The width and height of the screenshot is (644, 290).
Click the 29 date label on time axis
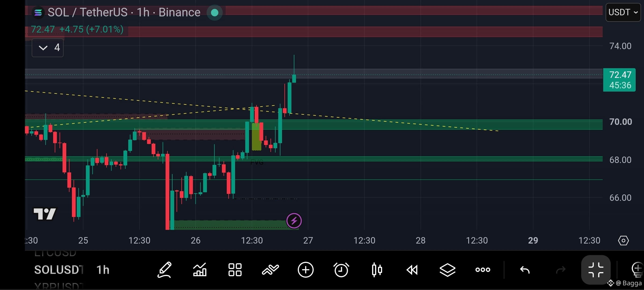(x=533, y=240)
